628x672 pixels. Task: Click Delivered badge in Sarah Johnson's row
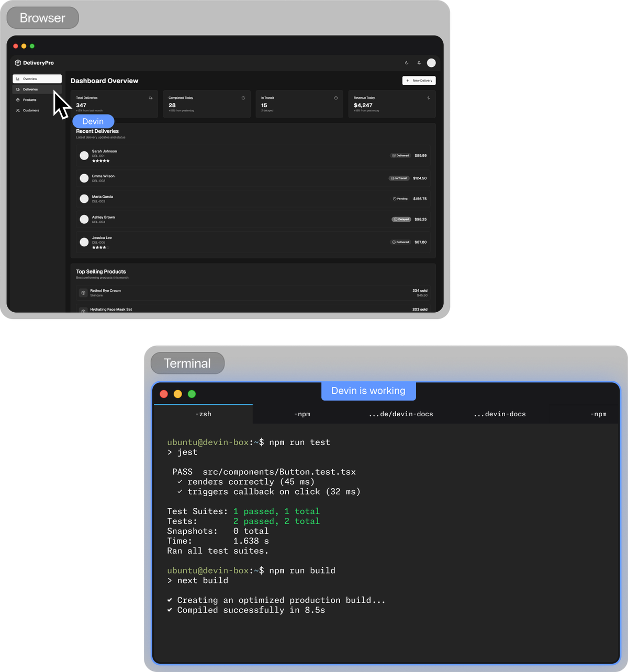401,155
